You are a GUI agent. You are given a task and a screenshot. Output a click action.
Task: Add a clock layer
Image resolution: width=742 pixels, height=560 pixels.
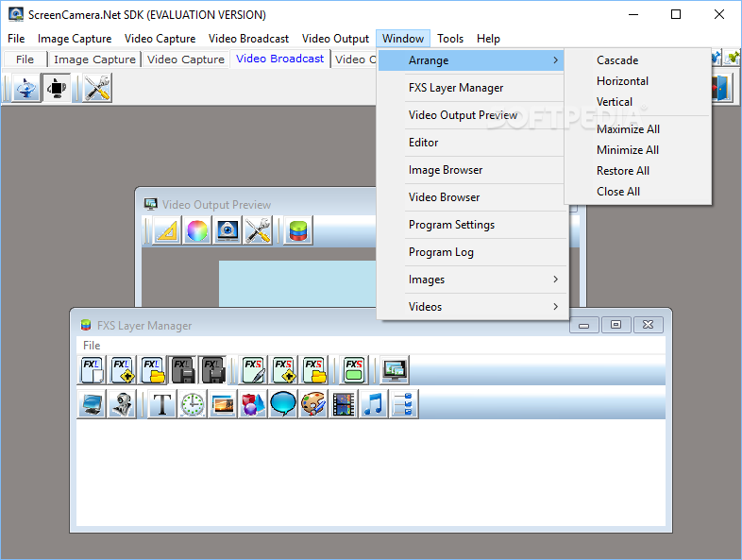point(193,404)
